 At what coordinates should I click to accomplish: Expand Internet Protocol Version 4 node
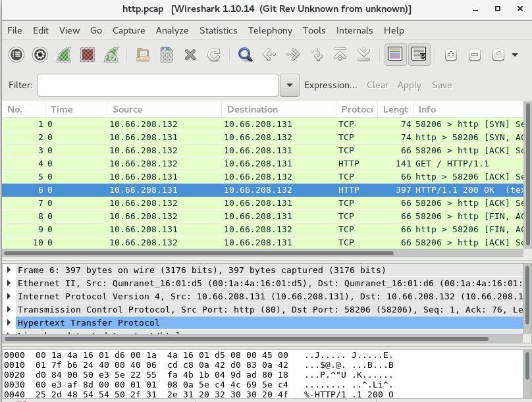pos(9,296)
